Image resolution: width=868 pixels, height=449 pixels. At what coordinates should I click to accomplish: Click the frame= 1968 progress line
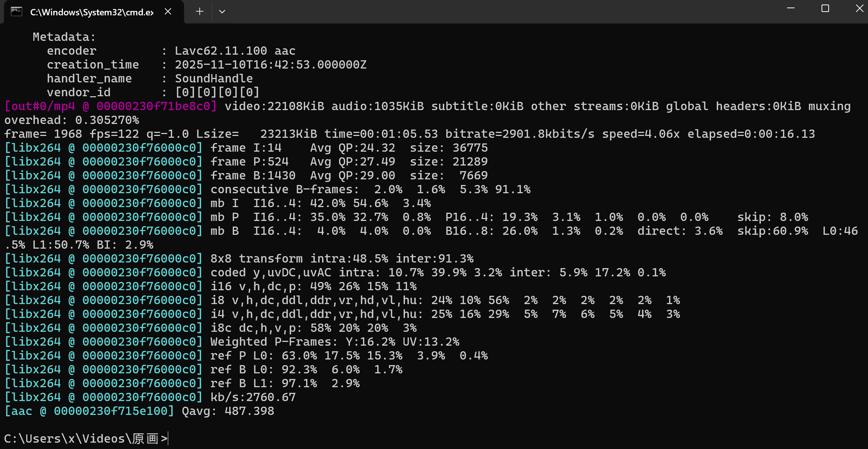click(x=409, y=134)
